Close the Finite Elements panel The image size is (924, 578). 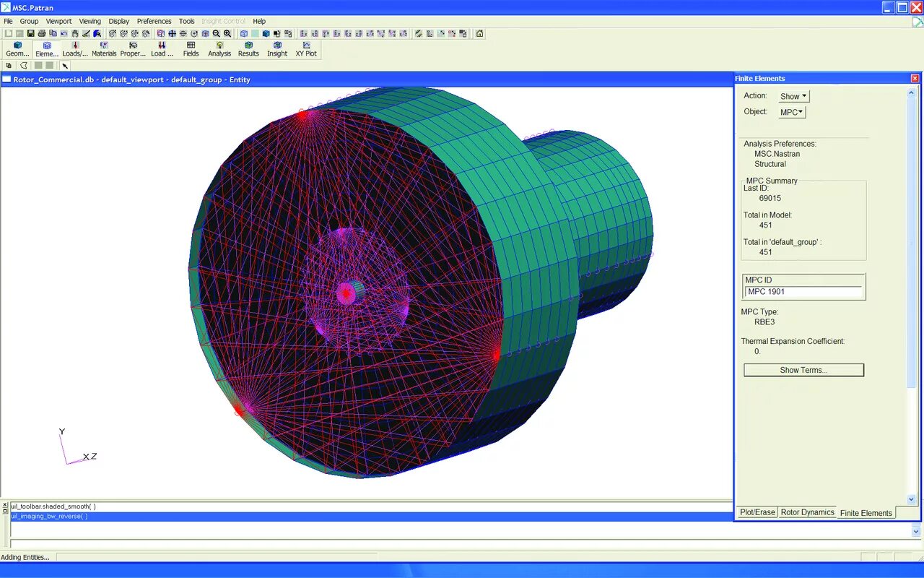click(x=915, y=78)
